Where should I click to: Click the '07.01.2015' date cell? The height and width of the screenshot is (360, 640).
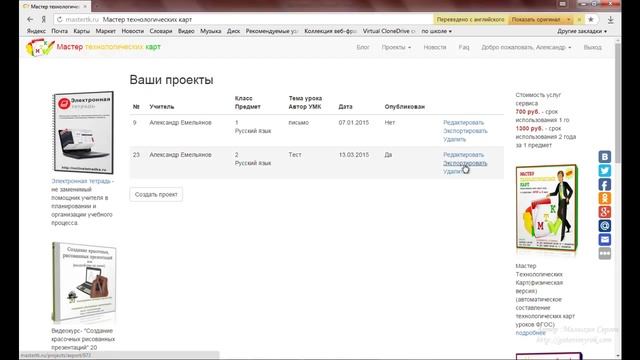pyautogui.click(x=353, y=122)
